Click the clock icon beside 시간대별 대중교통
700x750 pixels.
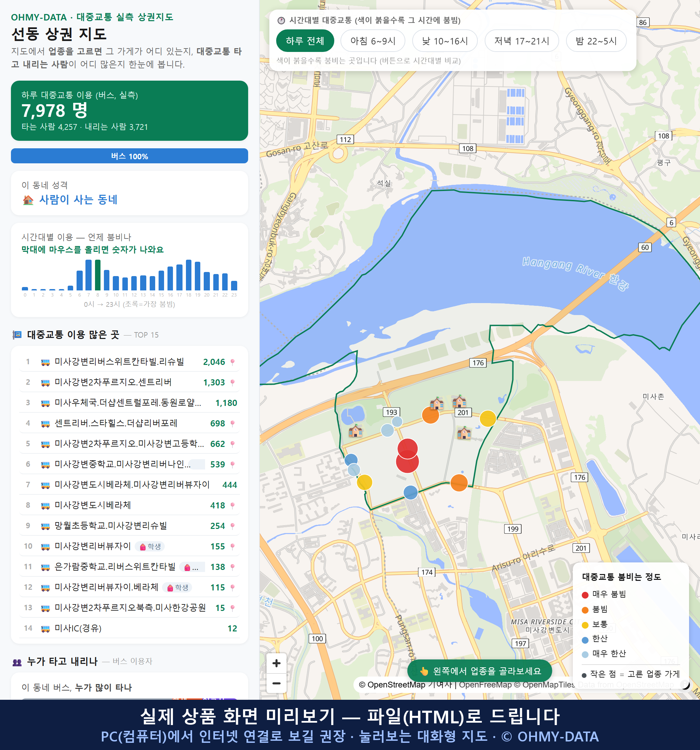click(x=281, y=21)
